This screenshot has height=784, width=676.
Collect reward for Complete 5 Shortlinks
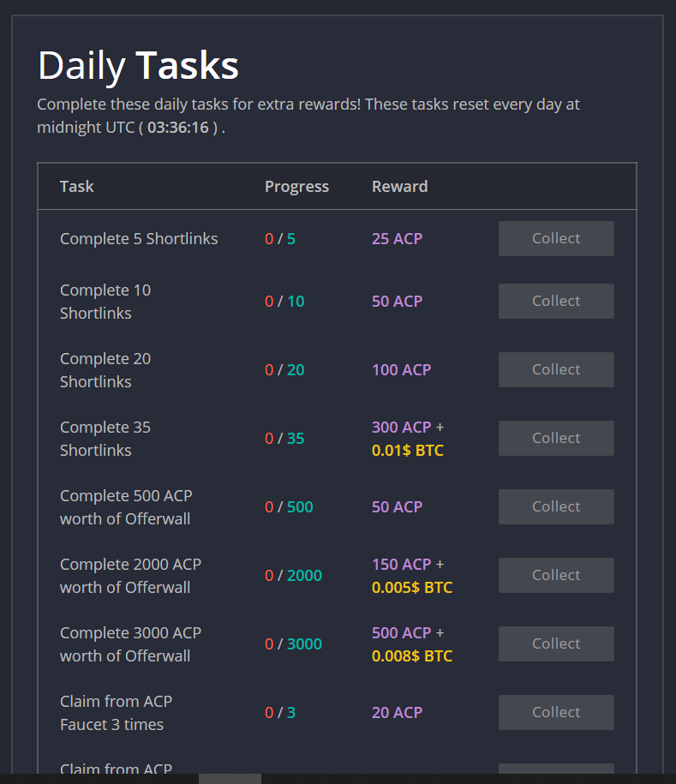(x=556, y=238)
